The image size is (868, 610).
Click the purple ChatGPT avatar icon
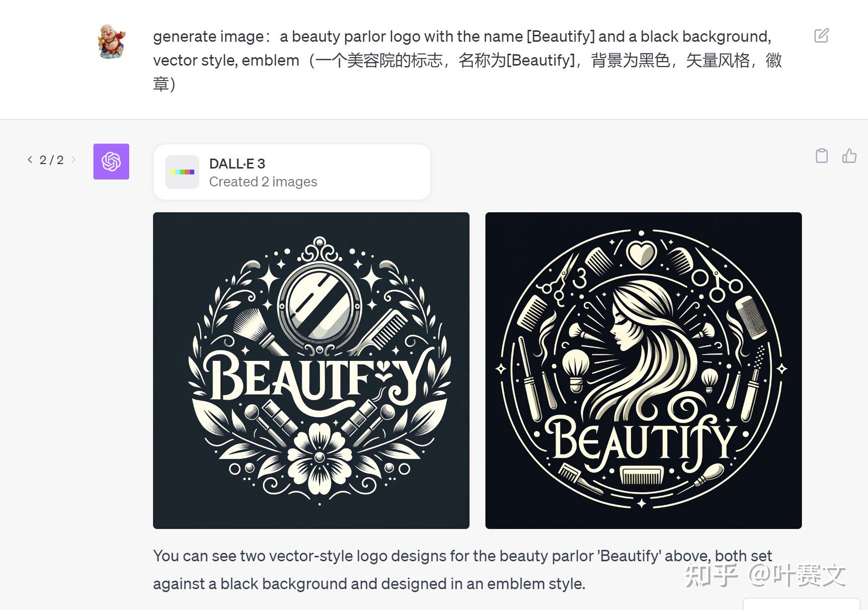(x=111, y=162)
